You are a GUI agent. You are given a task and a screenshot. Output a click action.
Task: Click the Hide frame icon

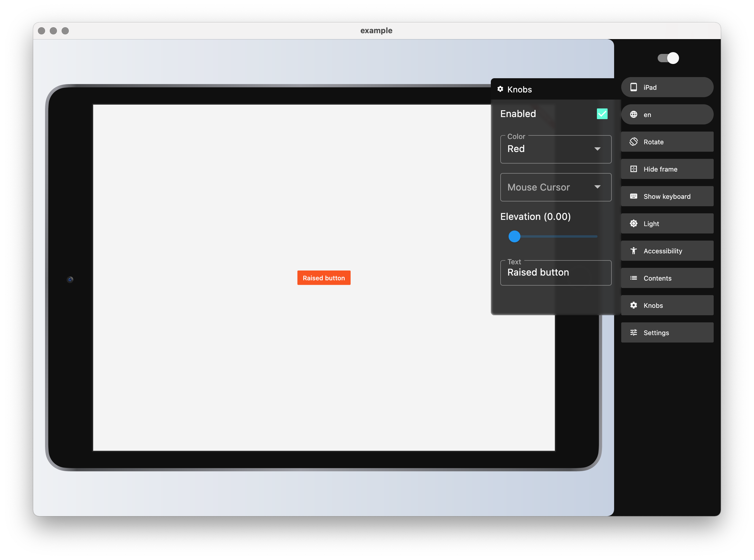pyautogui.click(x=633, y=169)
